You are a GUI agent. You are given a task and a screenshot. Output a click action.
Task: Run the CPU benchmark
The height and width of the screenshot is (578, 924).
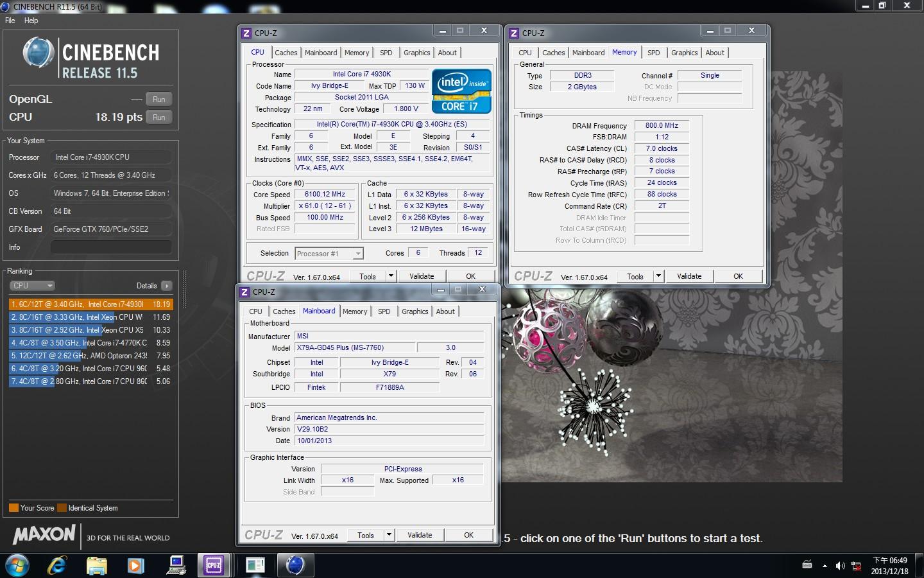coord(159,118)
